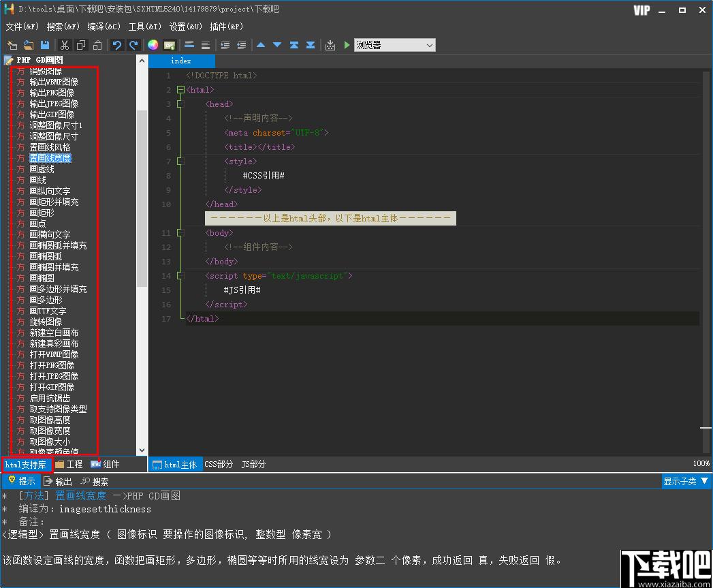713x588 pixels.
Task: Select 启用抗锯齿 in the tree
Action: (x=50, y=399)
